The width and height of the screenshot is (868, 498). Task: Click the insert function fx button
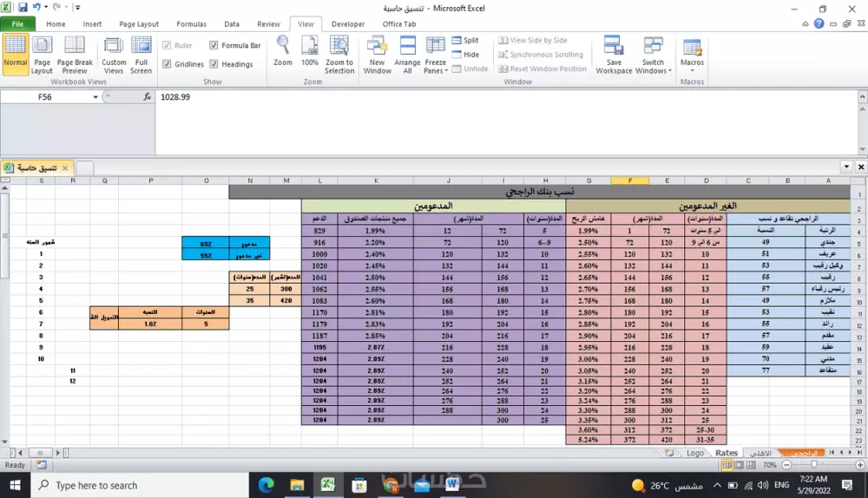148,97
